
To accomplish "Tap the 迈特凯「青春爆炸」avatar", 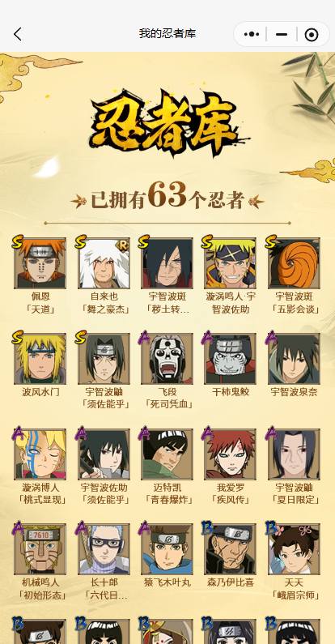I will pos(167,454).
